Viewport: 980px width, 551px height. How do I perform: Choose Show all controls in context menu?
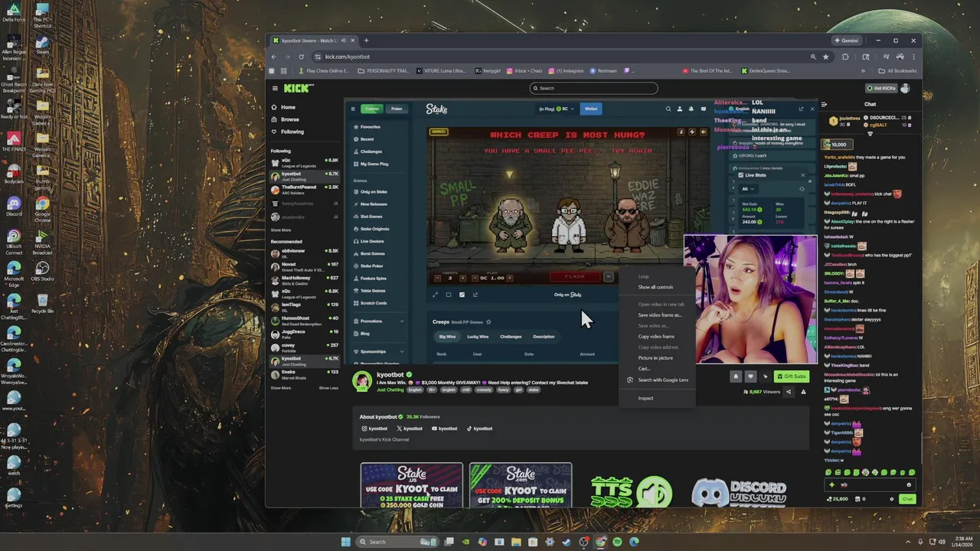(x=655, y=287)
